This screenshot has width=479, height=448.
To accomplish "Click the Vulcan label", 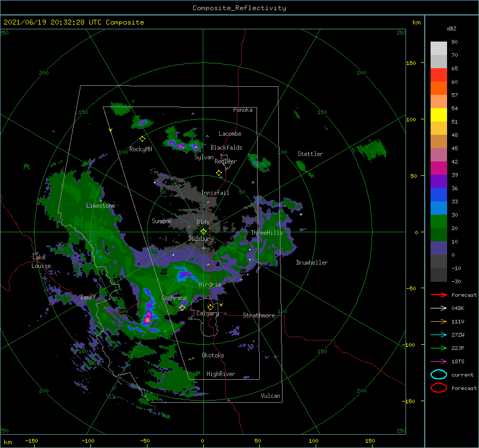I will pyautogui.click(x=270, y=396).
